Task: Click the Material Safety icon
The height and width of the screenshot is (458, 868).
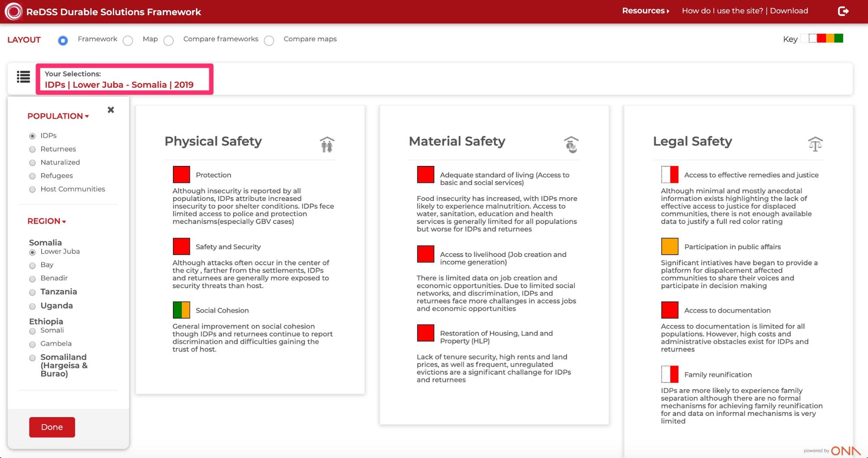Action: point(571,145)
